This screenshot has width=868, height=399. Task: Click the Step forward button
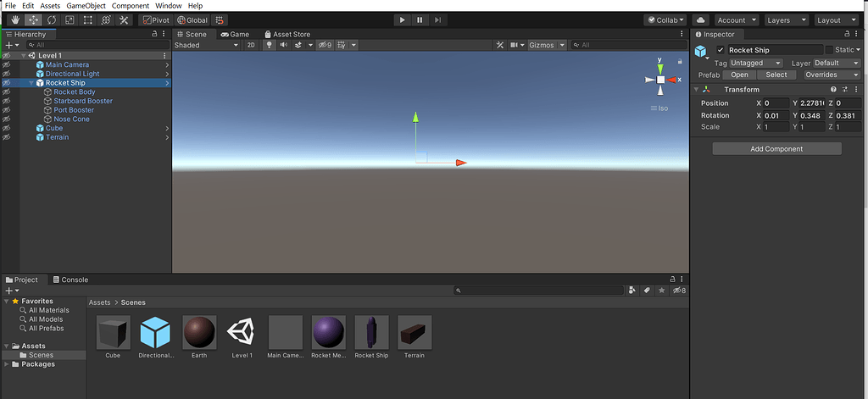pos(437,20)
